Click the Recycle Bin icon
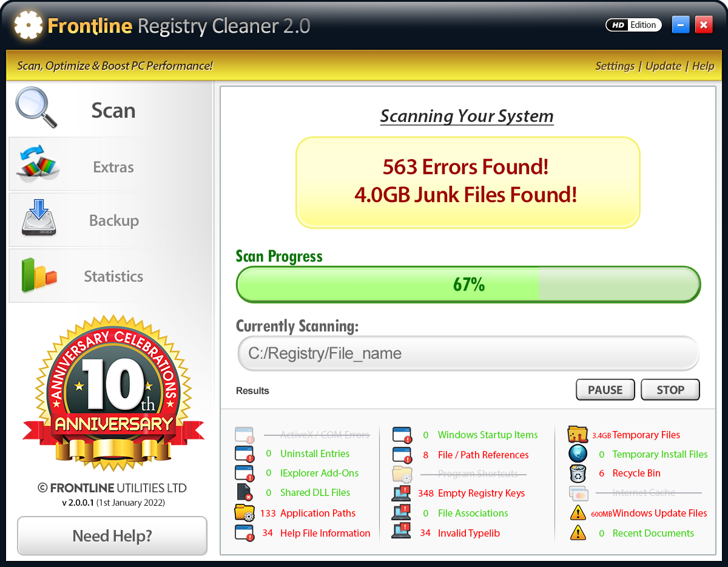This screenshot has width=728, height=567. [578, 474]
